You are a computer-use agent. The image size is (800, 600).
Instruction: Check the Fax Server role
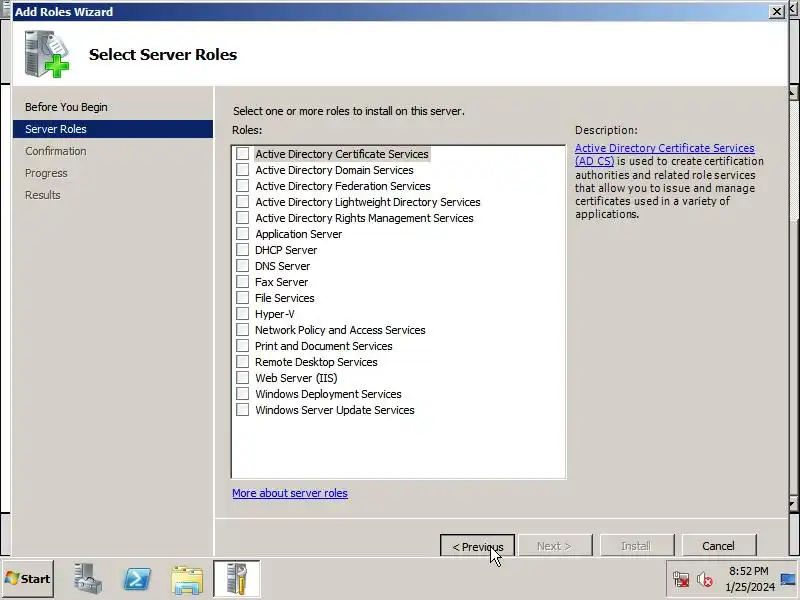(x=242, y=282)
